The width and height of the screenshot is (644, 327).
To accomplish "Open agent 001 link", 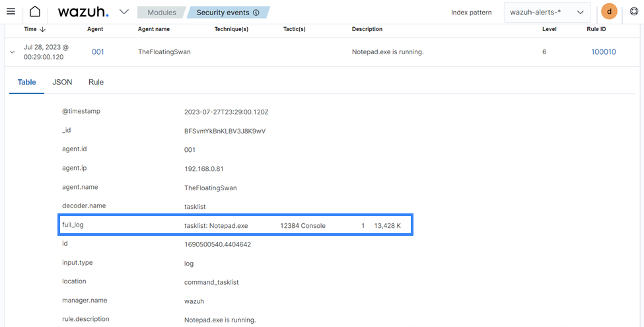I will (98, 52).
